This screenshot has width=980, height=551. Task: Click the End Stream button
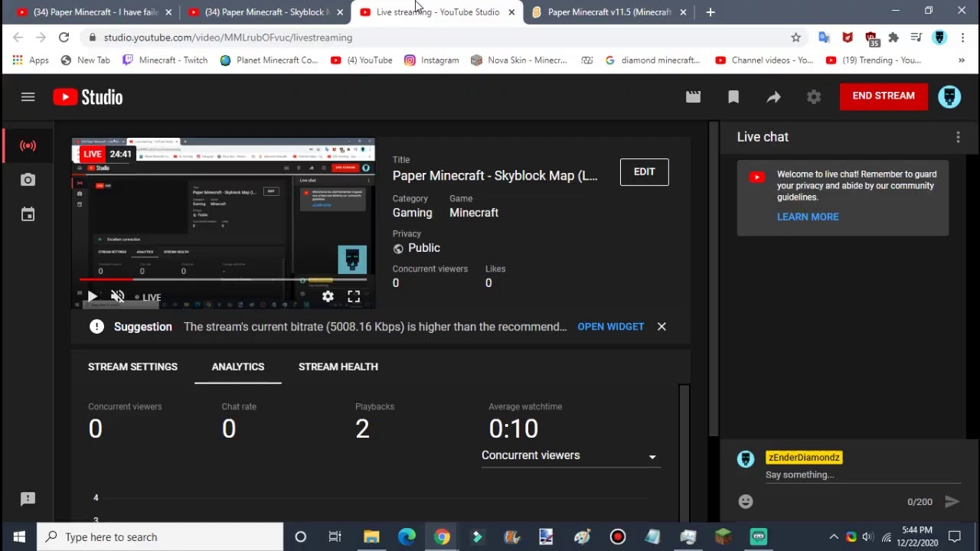(x=884, y=96)
